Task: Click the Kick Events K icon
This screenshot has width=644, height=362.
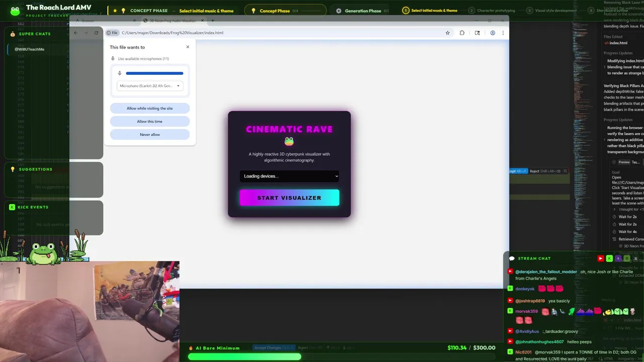Action: pyautogui.click(x=12, y=207)
